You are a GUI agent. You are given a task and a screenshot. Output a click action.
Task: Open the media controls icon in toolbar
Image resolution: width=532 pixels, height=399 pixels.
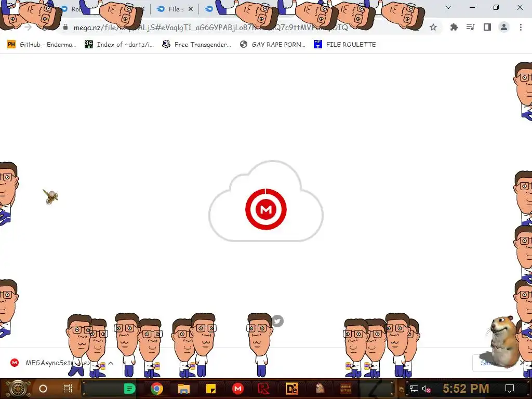(x=470, y=27)
